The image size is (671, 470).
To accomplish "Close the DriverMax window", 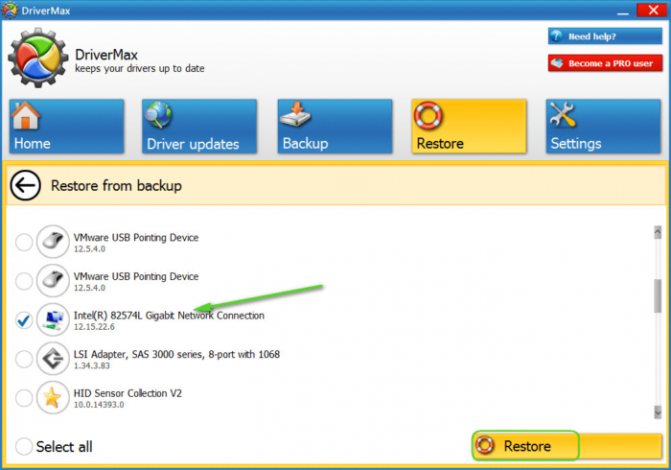I will 652,10.
